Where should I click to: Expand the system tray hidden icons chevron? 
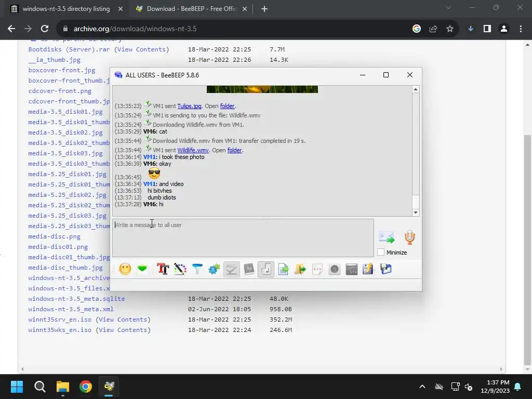tap(422, 387)
